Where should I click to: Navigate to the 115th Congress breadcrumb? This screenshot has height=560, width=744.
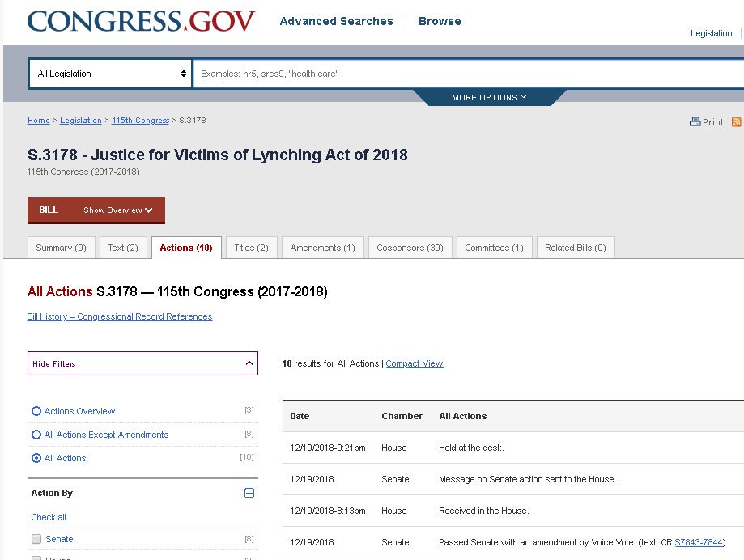[x=140, y=121]
